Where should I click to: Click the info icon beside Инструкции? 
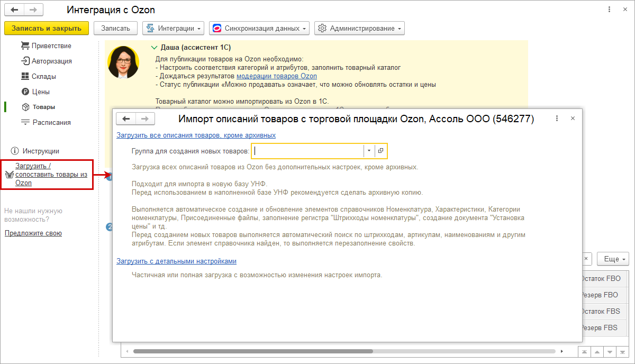15,151
